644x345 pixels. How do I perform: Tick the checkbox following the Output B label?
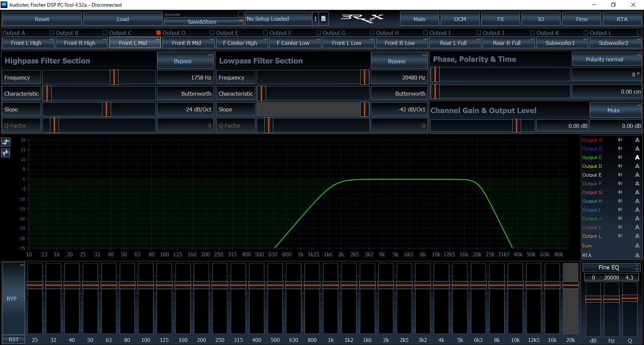(105, 33)
